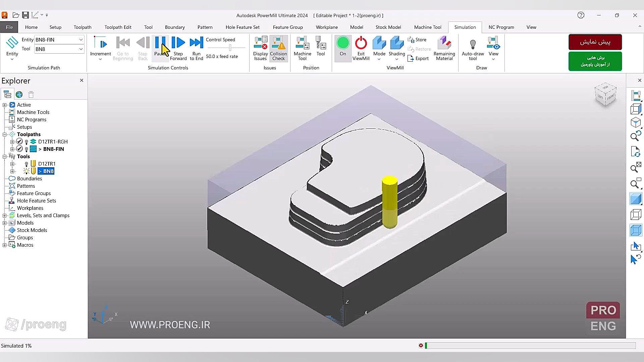The width and height of the screenshot is (644, 362).
Task: Toggle BN8 tool lightbulb
Action: point(26,171)
